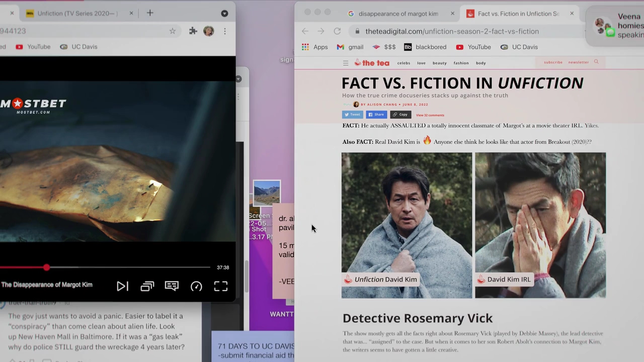Open UC Davis bookmark in left browser
The image size is (644, 362).
(78, 47)
